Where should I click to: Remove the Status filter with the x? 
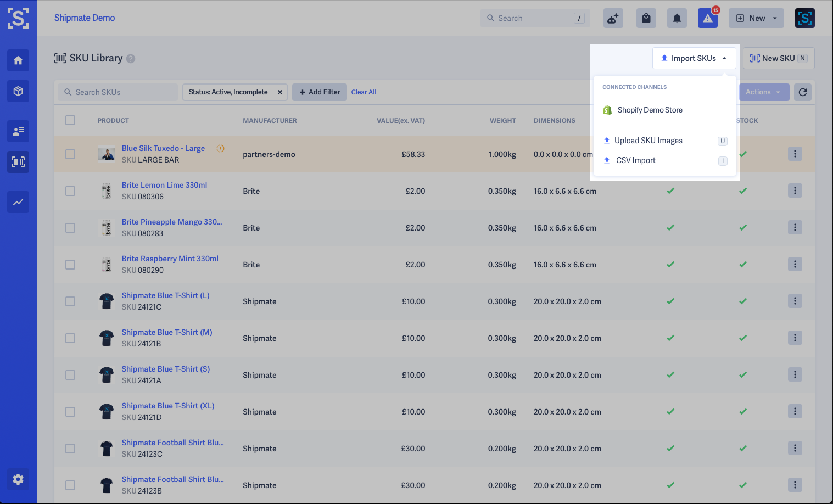pyautogui.click(x=280, y=92)
